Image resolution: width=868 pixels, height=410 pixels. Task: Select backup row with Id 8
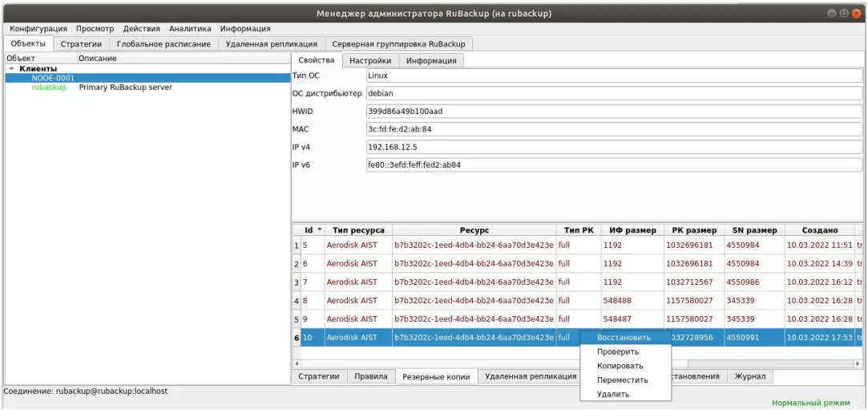pos(581,300)
